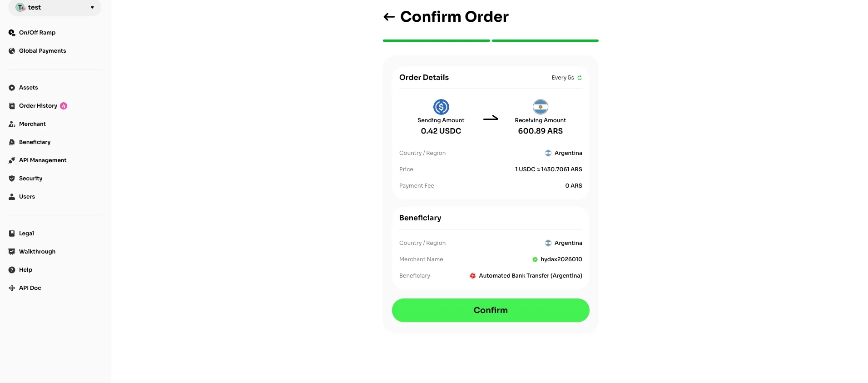Click the Argentina flag above Receiving Amount

541,107
